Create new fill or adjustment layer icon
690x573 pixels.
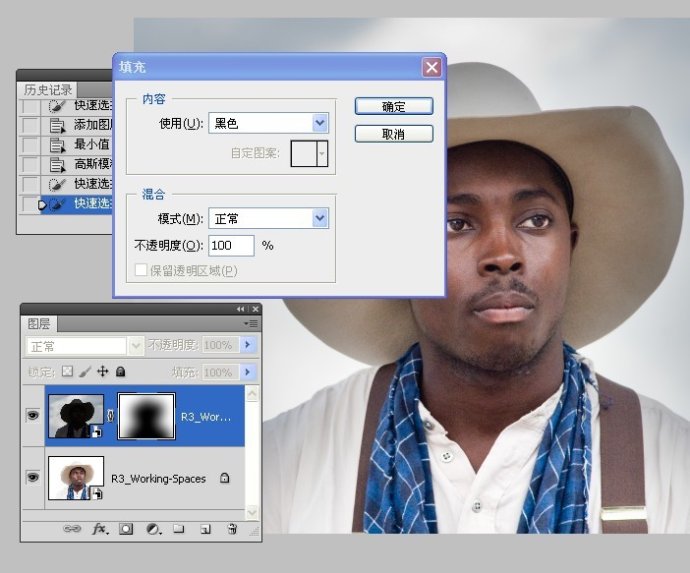click(153, 529)
